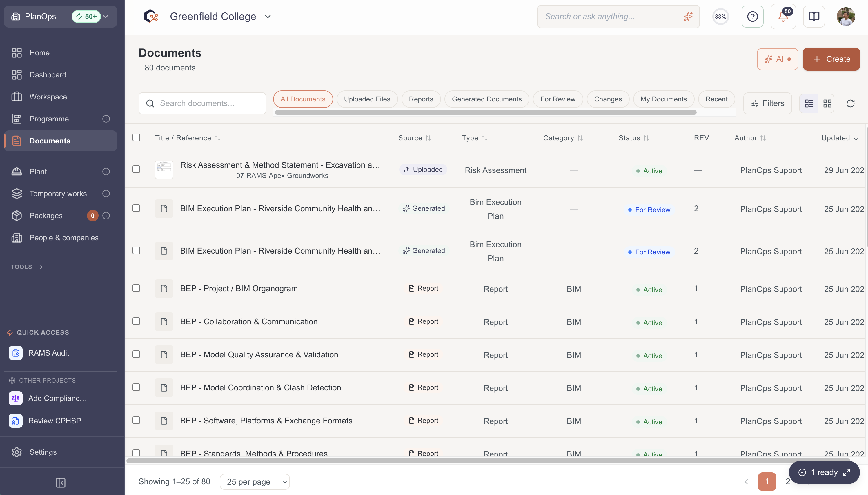Click AI sparkle icon in search bar
Image resolution: width=868 pixels, height=495 pixels.
[688, 16]
